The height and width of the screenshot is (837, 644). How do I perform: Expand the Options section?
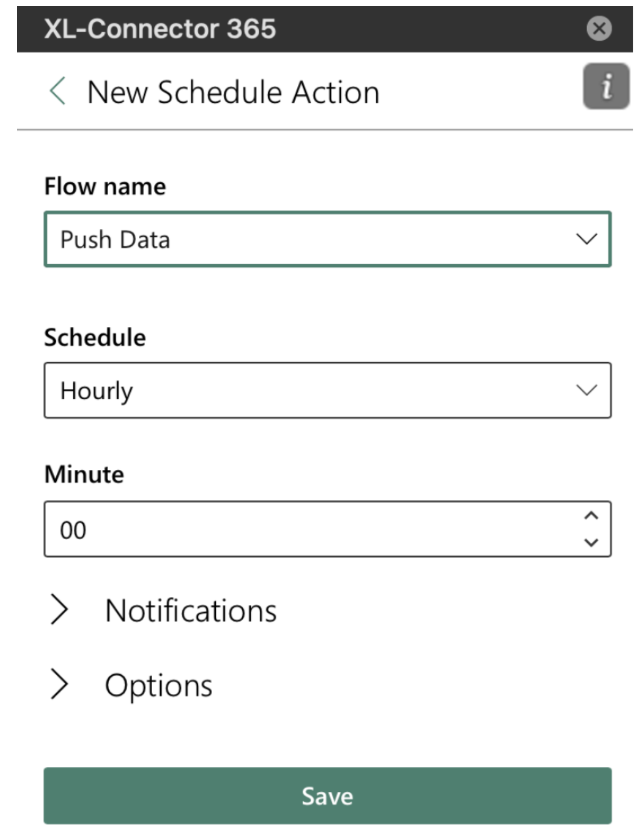[x=158, y=683]
